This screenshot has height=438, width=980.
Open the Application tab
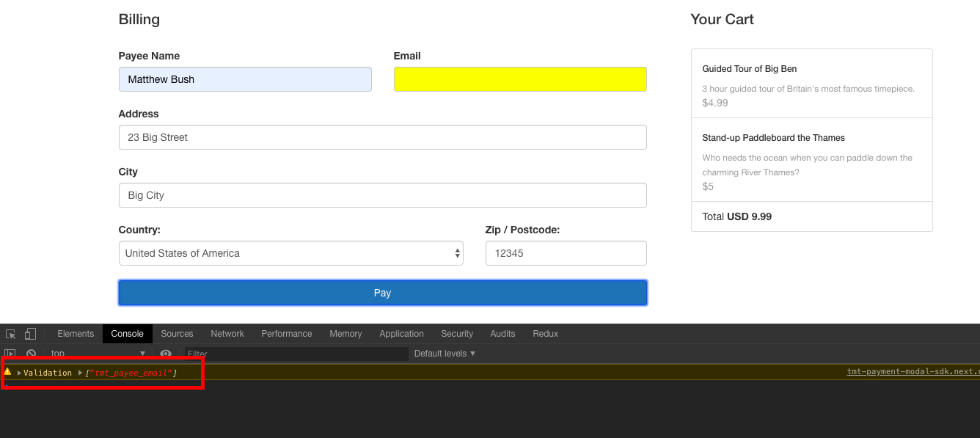point(401,334)
